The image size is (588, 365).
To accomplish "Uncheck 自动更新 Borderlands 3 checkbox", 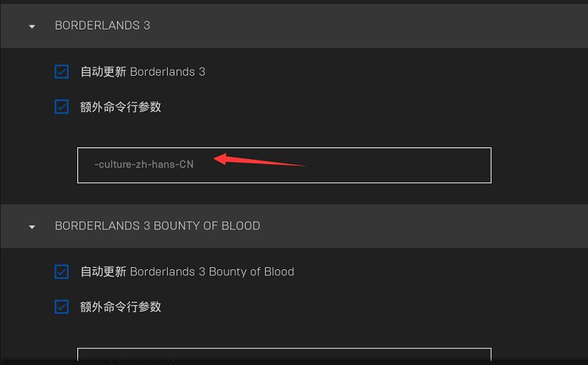I will tap(62, 72).
